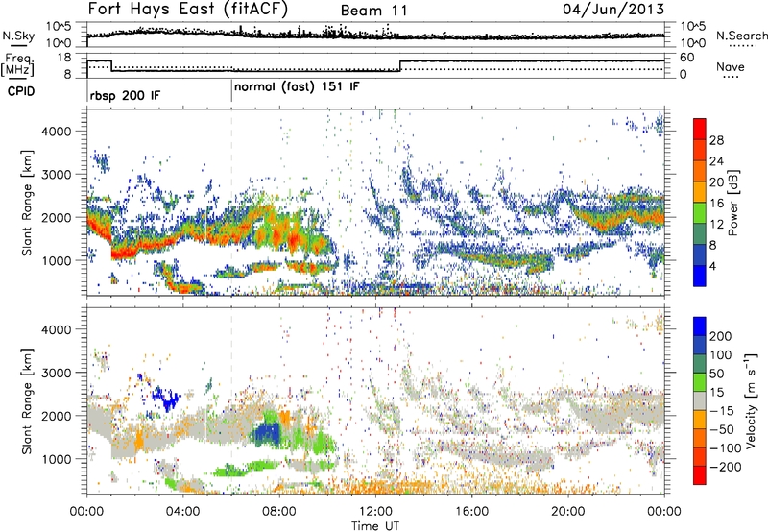Click the 'rbsp 200 IF' CPID text

click(125, 95)
